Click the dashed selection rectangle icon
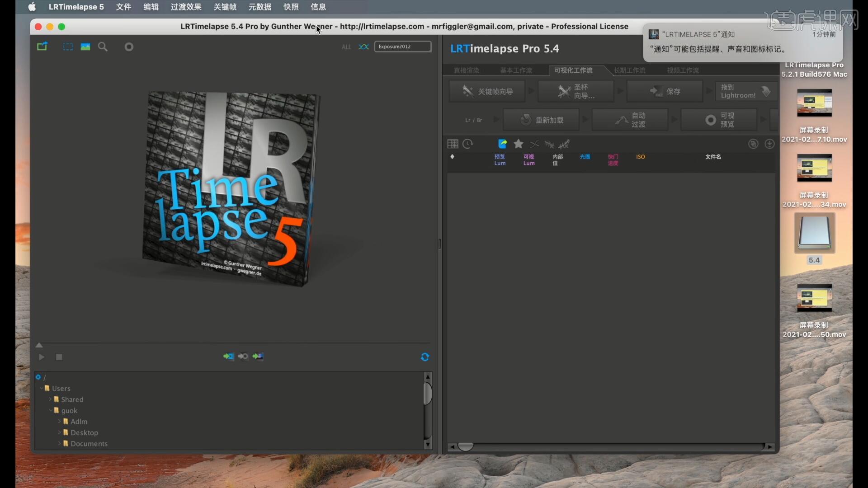This screenshot has width=868, height=488. (68, 47)
